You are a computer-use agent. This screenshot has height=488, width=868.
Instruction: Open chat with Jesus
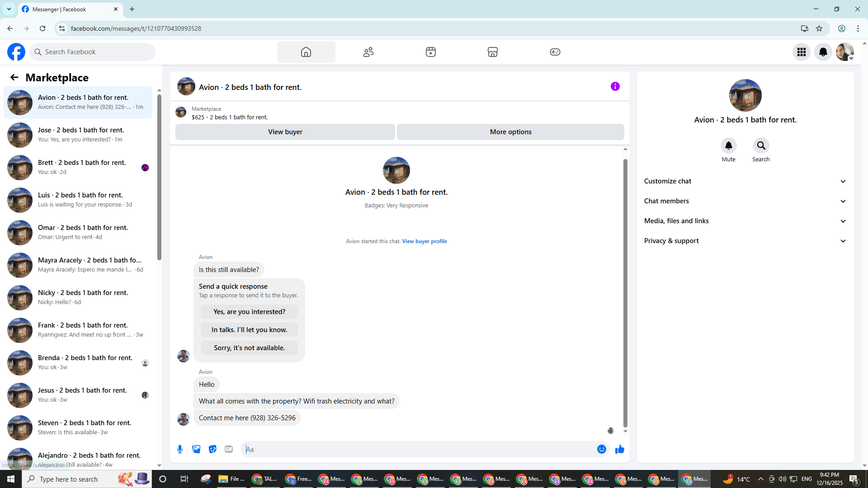78,395
